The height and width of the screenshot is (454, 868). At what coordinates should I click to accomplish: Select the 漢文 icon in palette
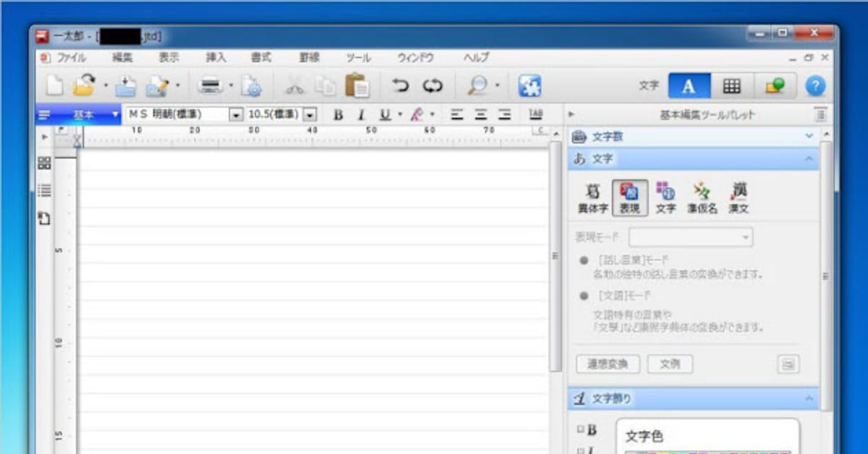(739, 197)
